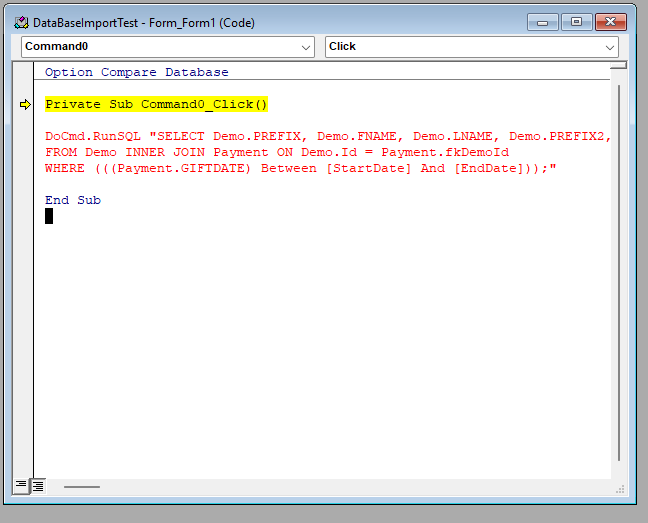Click the FROM Demo INNER JOIN line
This screenshot has height=523, width=648.
coord(277,152)
